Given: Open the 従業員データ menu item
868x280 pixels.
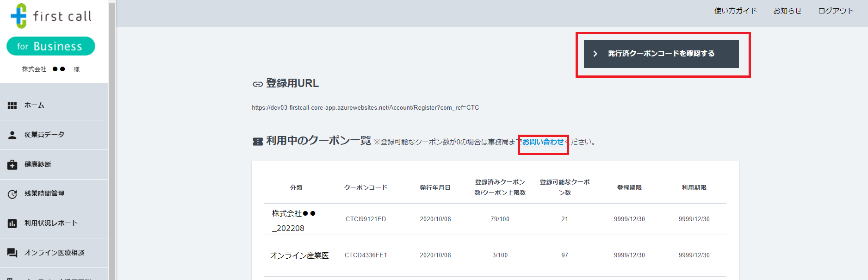Looking at the screenshot, I should tap(54, 135).
